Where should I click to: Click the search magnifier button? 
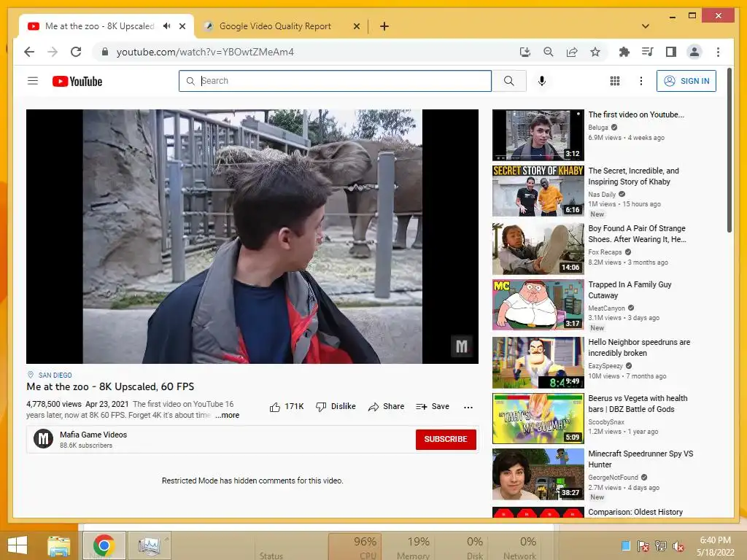click(508, 81)
